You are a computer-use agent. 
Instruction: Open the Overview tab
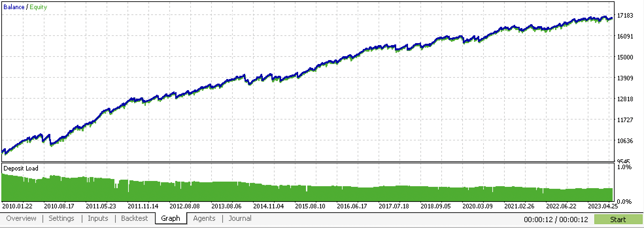point(21,219)
